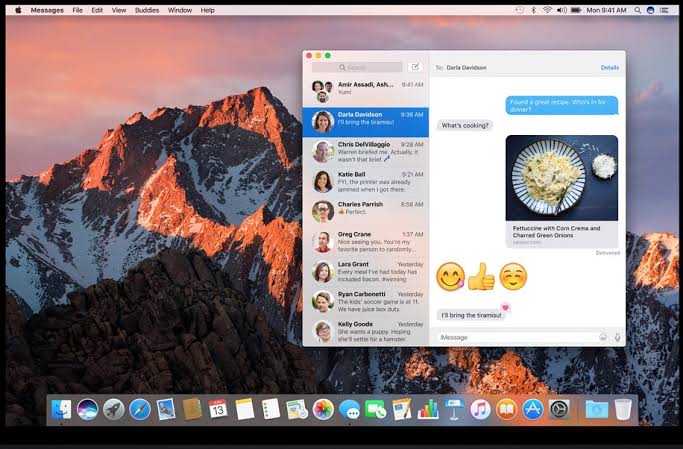Open the Buddies menu
This screenshot has width=683, height=449.
147,10
